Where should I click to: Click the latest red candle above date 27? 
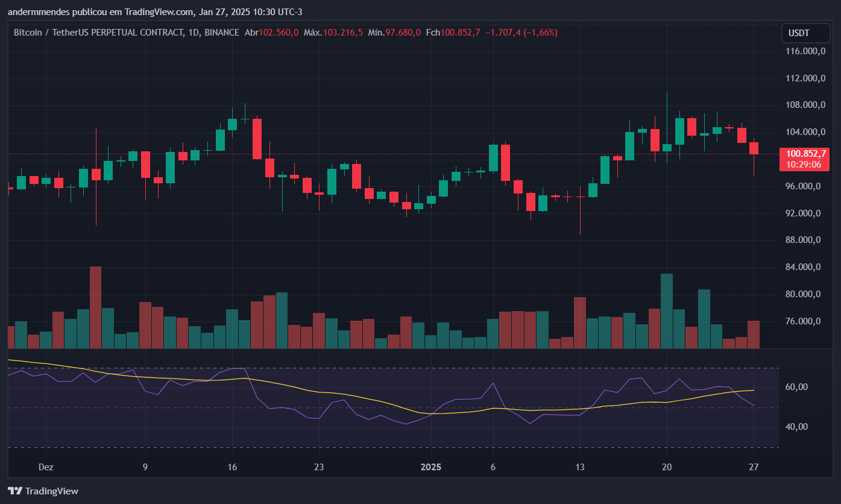click(x=754, y=148)
